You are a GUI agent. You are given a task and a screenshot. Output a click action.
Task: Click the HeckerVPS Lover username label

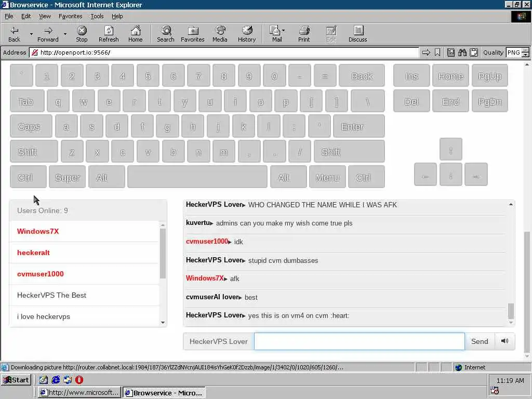[x=219, y=341]
